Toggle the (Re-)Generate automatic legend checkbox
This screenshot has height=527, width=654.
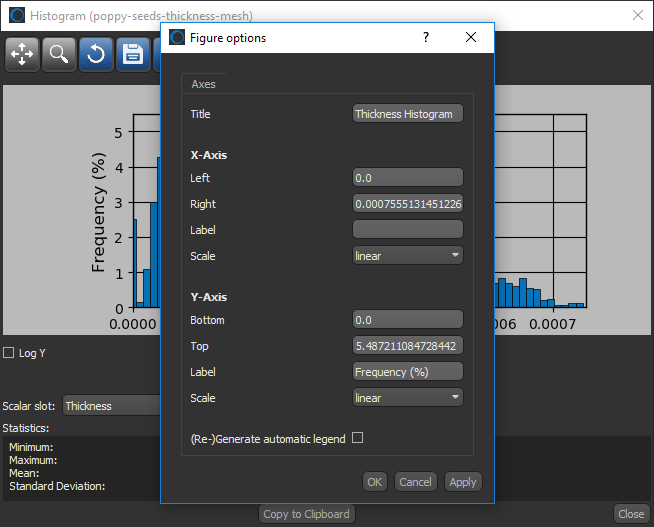click(x=357, y=438)
